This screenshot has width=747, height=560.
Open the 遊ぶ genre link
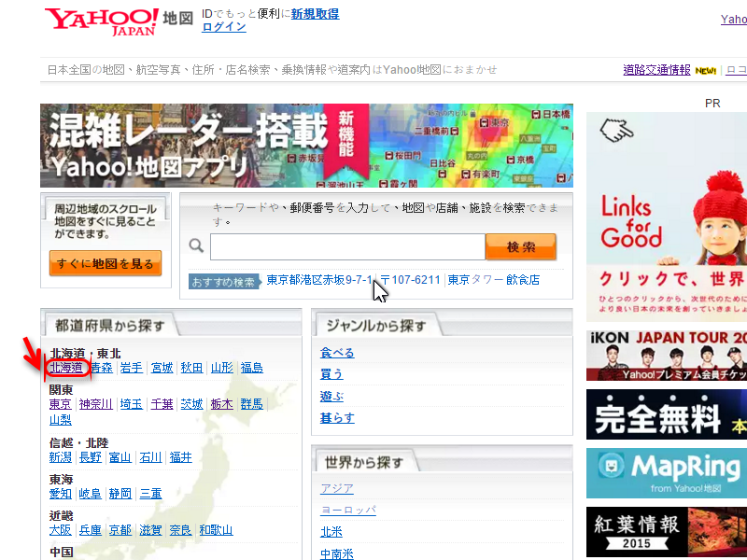(331, 396)
